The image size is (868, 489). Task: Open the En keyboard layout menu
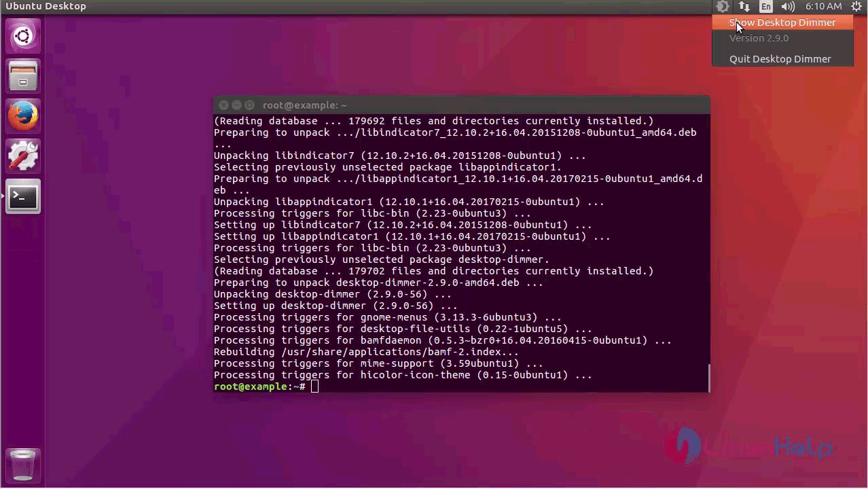tap(765, 6)
